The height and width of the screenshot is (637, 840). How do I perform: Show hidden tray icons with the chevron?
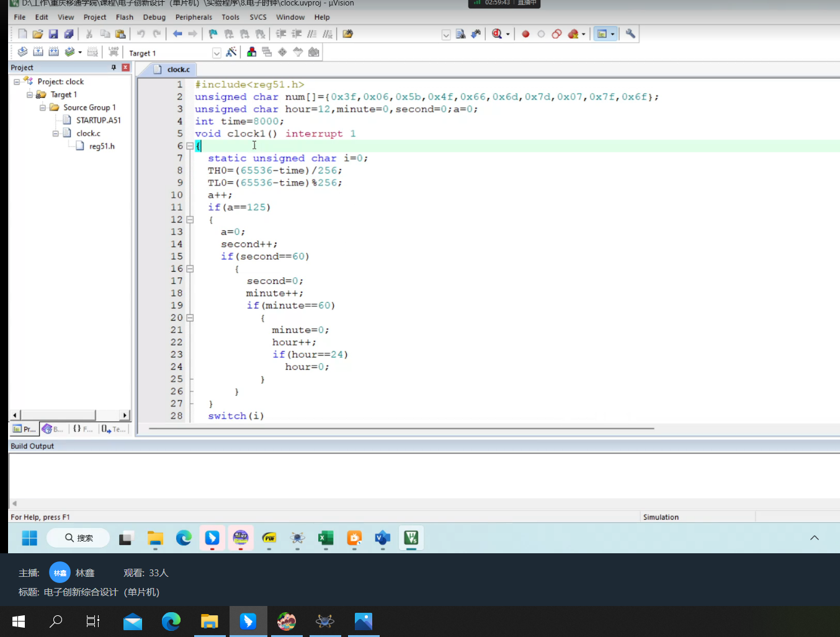pyautogui.click(x=815, y=538)
